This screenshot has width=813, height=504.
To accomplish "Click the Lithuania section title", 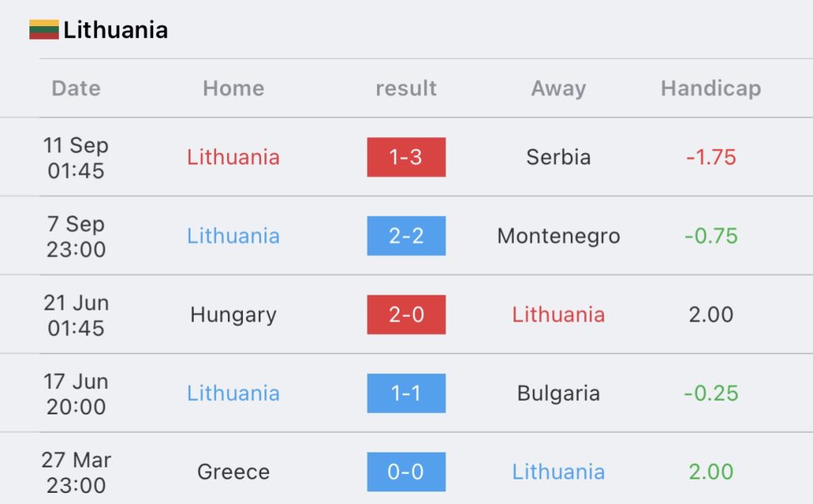I will tap(116, 29).
